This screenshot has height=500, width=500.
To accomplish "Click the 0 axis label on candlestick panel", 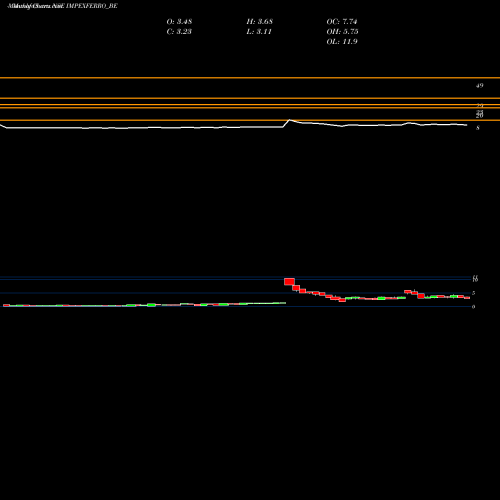I will (x=473, y=307).
